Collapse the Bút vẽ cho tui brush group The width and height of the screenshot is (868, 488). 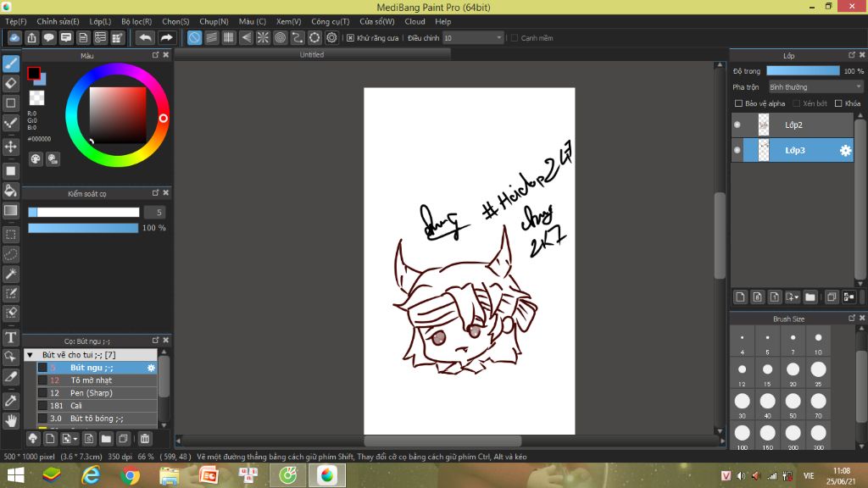30,355
